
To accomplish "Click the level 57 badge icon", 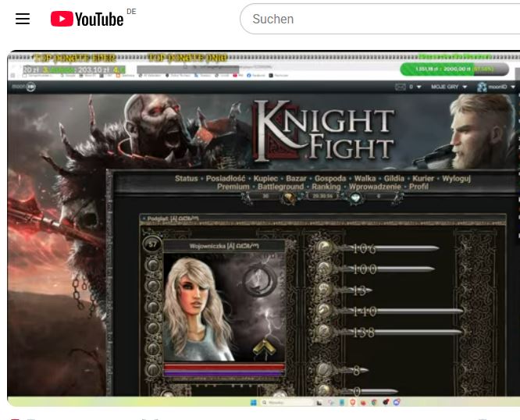I will (151, 244).
